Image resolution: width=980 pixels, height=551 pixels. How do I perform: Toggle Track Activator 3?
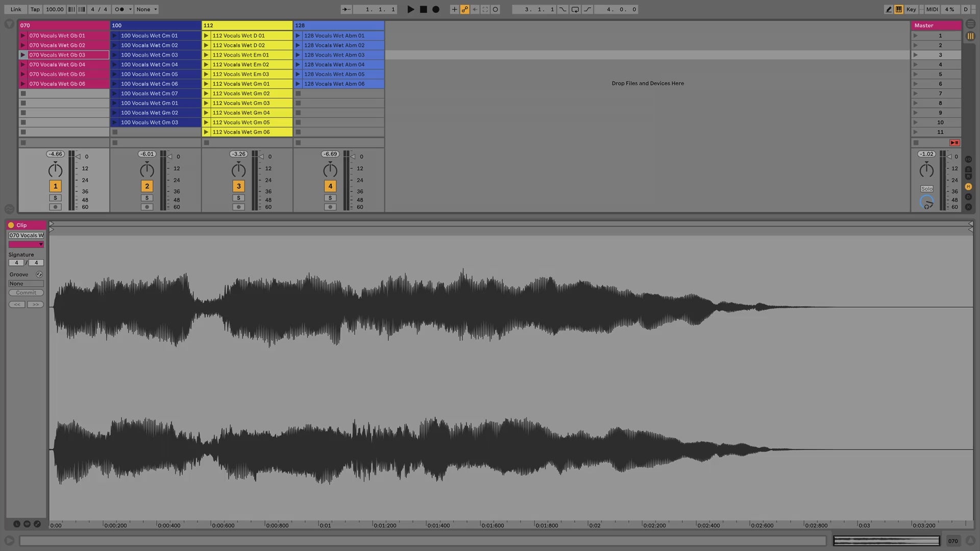tap(238, 186)
